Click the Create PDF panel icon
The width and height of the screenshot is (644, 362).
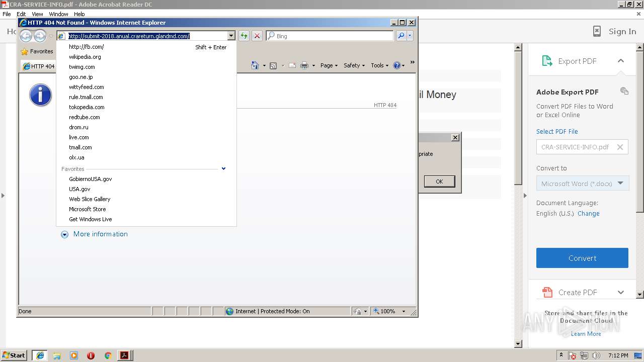(x=547, y=292)
